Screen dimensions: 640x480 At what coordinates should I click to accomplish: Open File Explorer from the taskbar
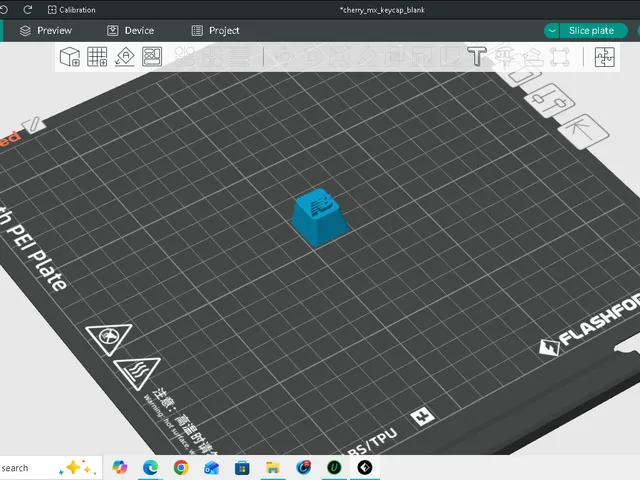pyautogui.click(x=273, y=467)
